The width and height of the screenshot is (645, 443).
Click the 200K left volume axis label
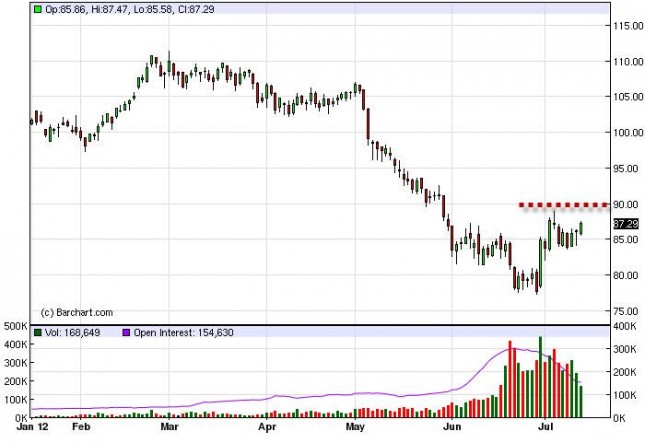(x=15, y=381)
